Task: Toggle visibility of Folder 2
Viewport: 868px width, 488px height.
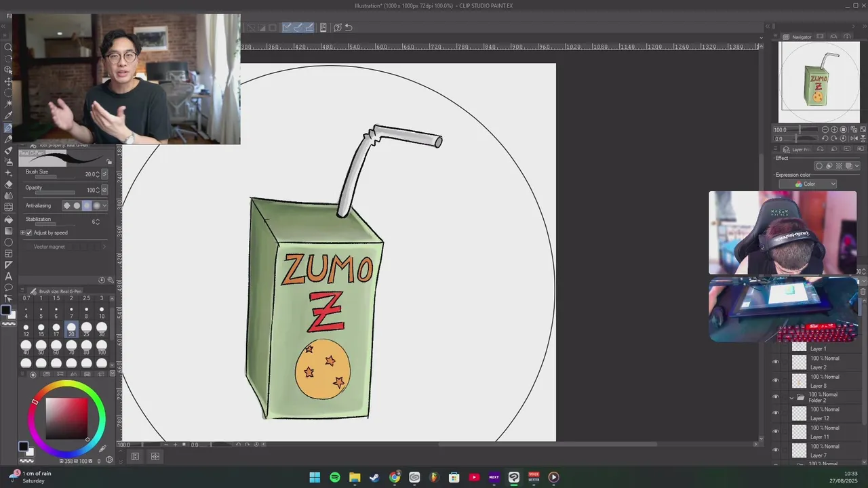Action: click(776, 397)
